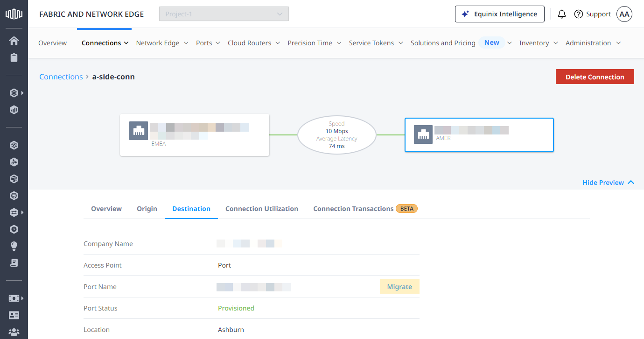Click Hide Preview to collapse diagram
This screenshot has width=644, height=339.
point(609,183)
